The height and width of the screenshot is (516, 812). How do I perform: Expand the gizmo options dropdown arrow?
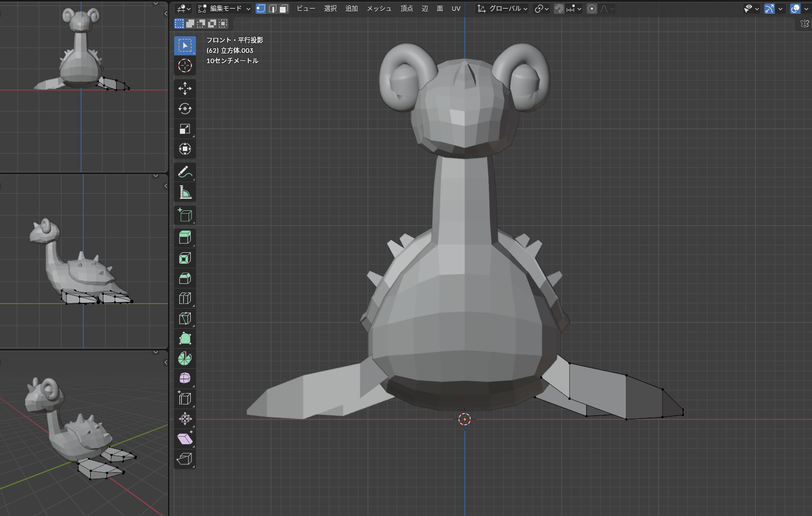coord(780,9)
